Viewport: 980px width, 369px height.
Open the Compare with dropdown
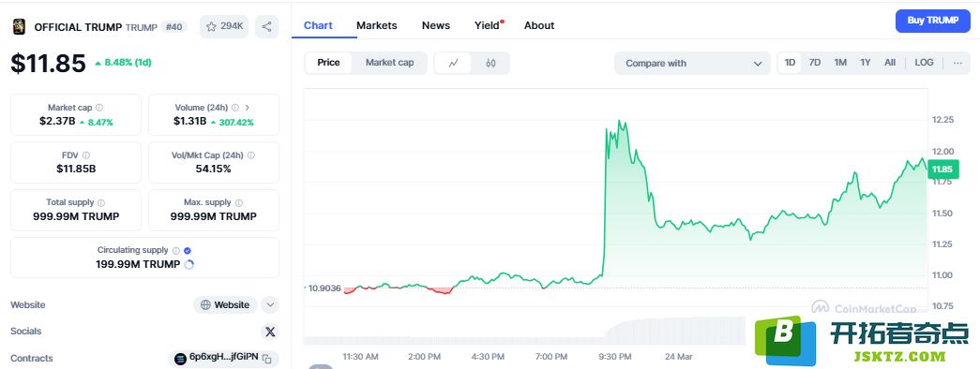pyautogui.click(x=692, y=63)
